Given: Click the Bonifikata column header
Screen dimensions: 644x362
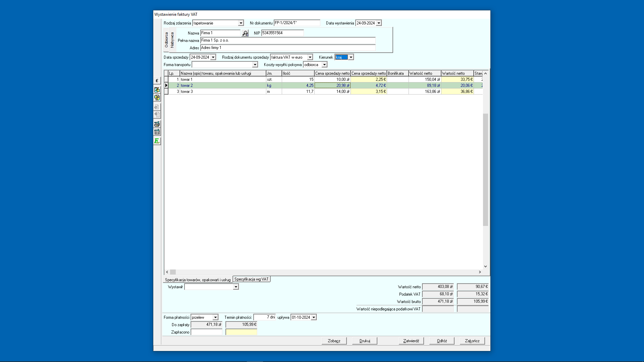Looking at the screenshot, I should coord(398,73).
